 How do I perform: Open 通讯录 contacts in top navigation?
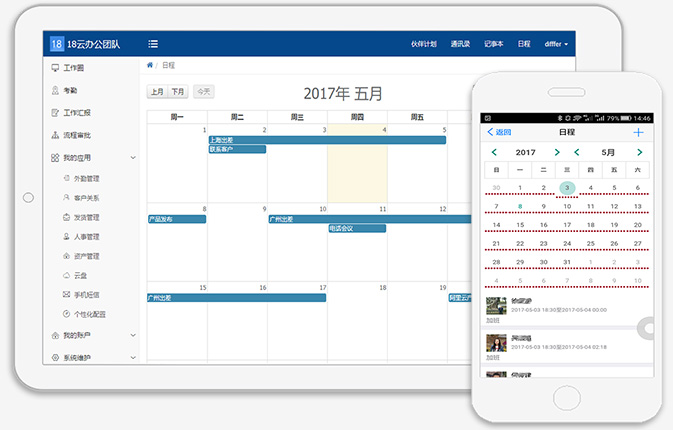pos(460,44)
